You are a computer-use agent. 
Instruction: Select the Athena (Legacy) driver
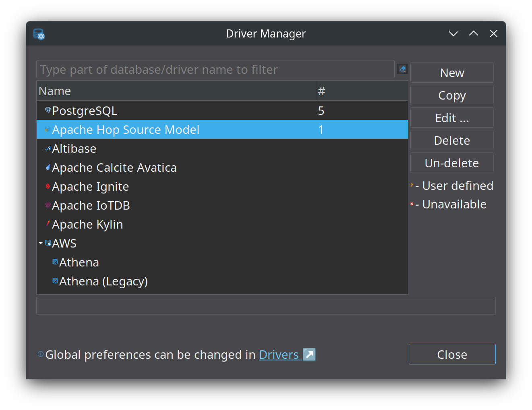pos(222,281)
